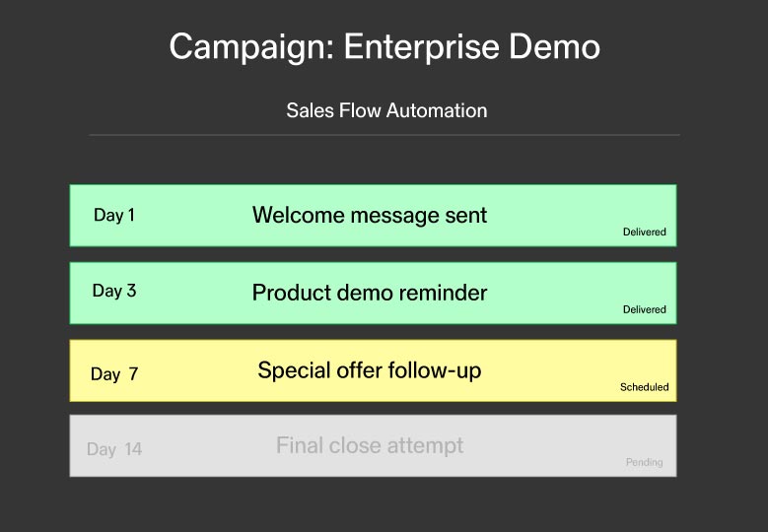The image size is (768, 532).
Task: Open the "Final close attempt" step
Action: coord(370,445)
